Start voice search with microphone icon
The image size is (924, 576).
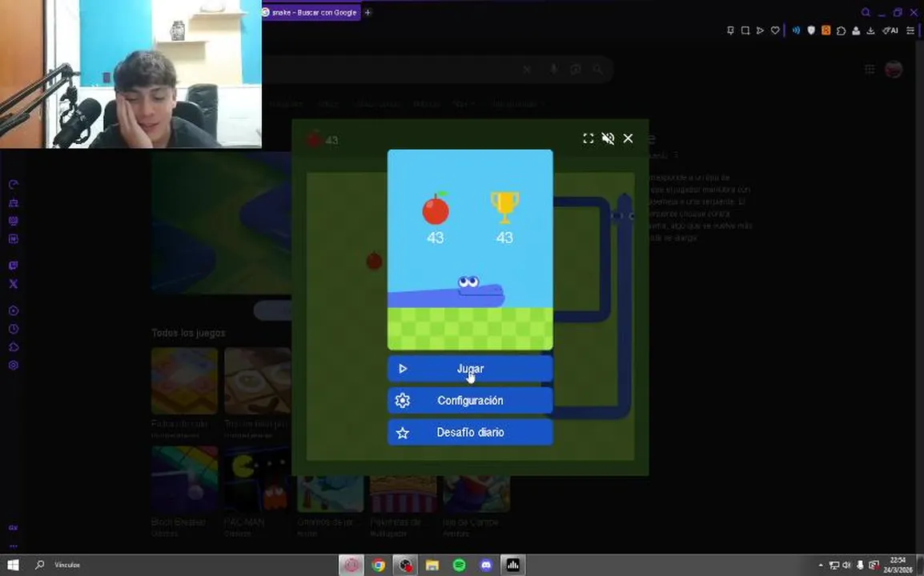coord(554,70)
